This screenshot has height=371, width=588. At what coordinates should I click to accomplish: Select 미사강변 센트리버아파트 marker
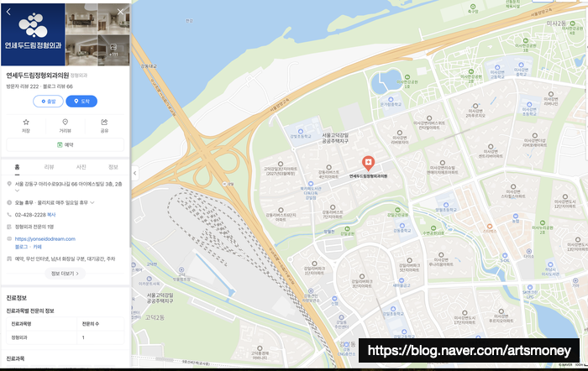pos(491,147)
